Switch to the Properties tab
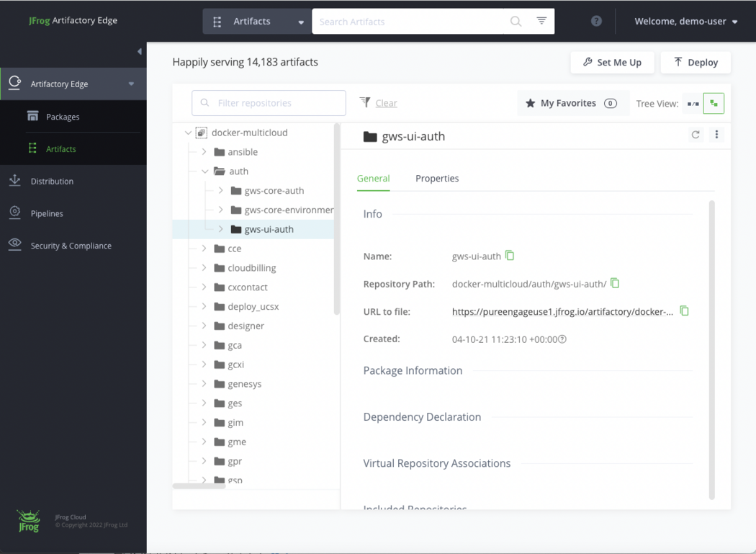 click(437, 178)
